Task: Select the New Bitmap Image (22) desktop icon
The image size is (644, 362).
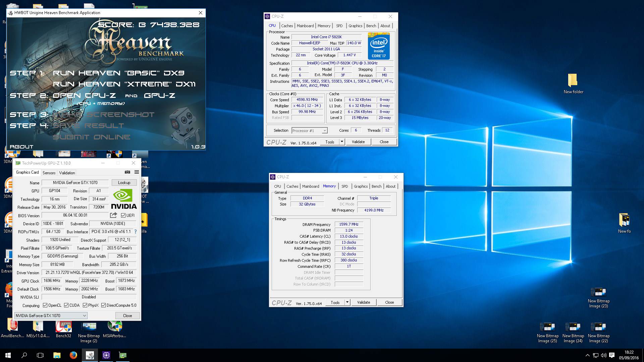Action: (599, 333)
